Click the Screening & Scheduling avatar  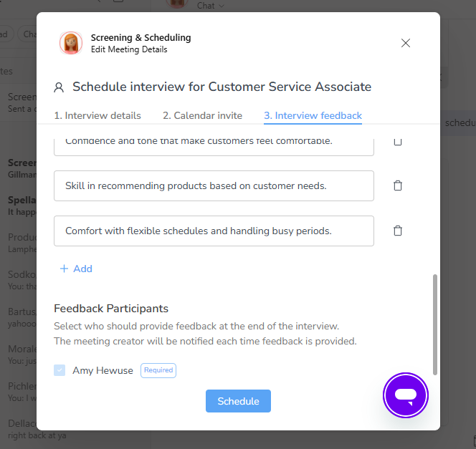(x=71, y=43)
